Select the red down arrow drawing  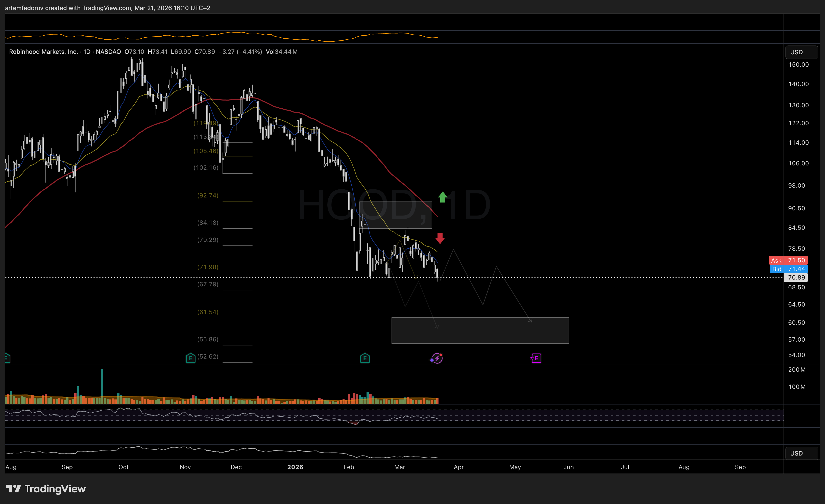(x=440, y=238)
